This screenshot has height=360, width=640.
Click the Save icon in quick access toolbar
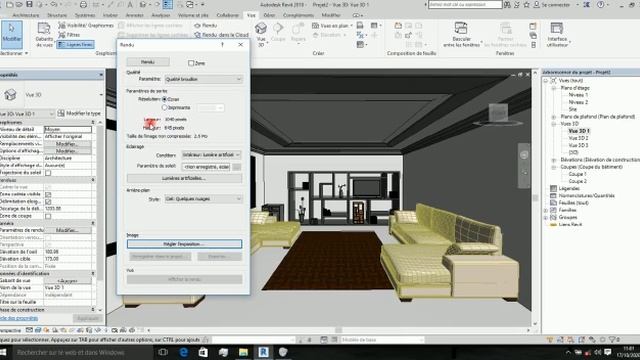[x=29, y=4]
